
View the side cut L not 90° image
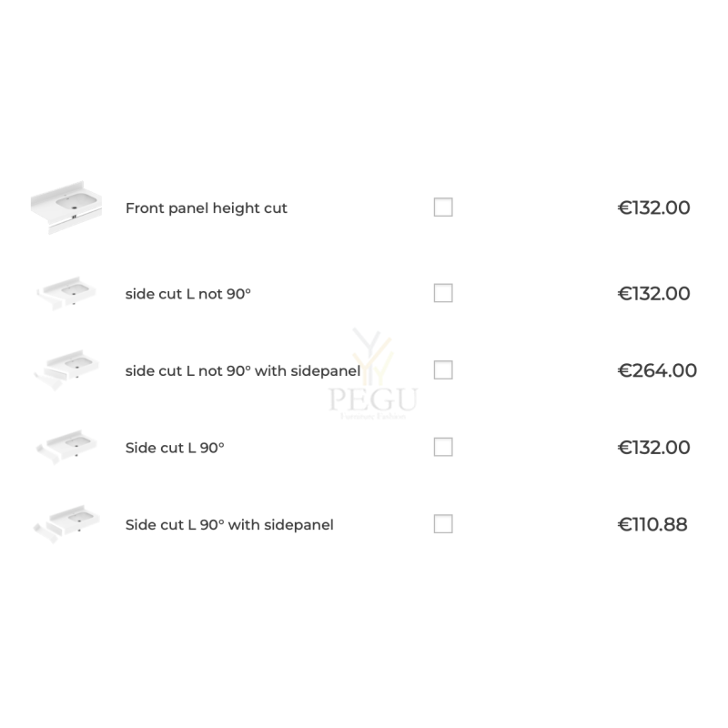(66, 293)
